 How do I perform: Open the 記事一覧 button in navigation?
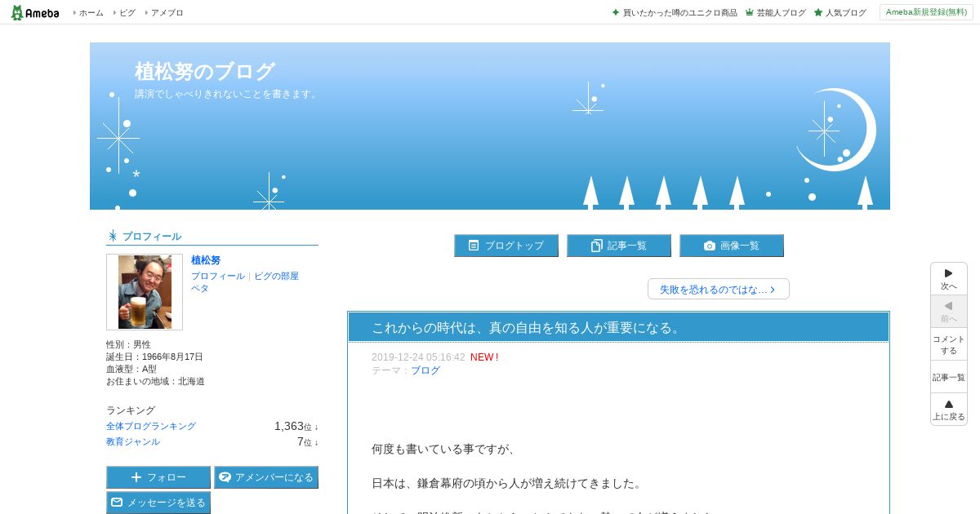pyautogui.click(x=619, y=246)
